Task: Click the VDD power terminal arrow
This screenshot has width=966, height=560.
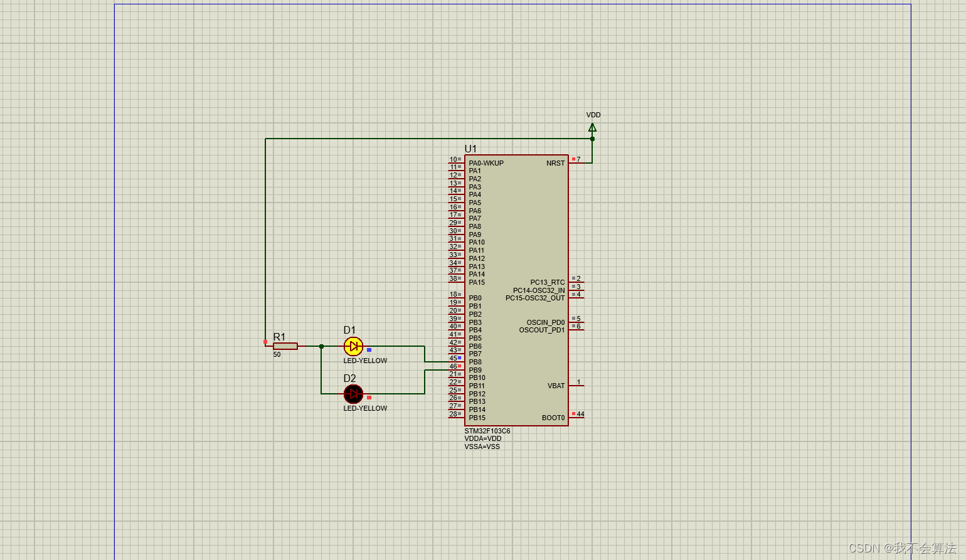Action: click(x=592, y=127)
